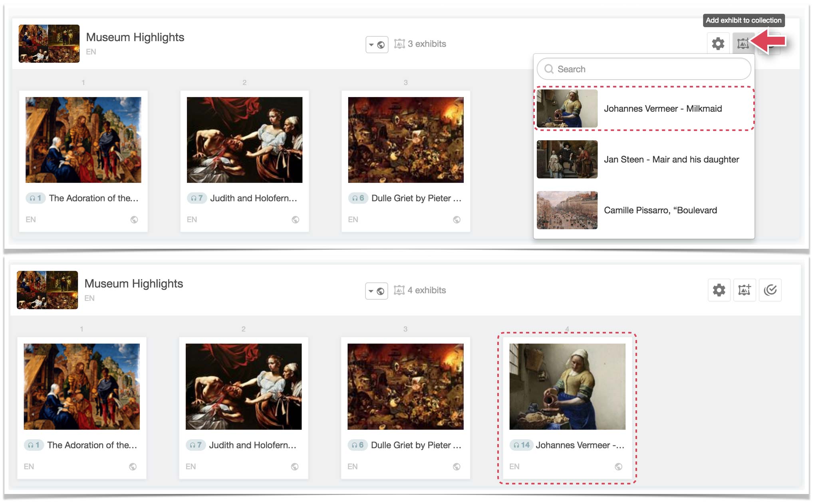
Task: Click Museum Highlights title in top panel
Action: 135,37
